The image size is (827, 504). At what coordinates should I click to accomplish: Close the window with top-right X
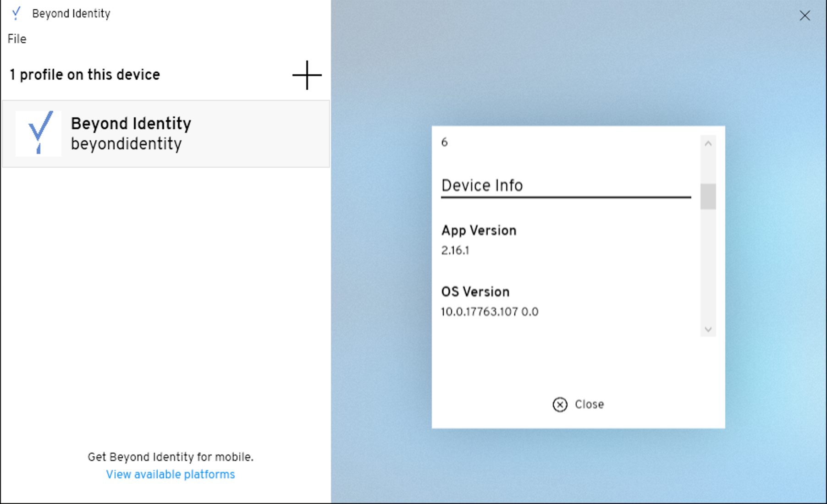tap(805, 16)
